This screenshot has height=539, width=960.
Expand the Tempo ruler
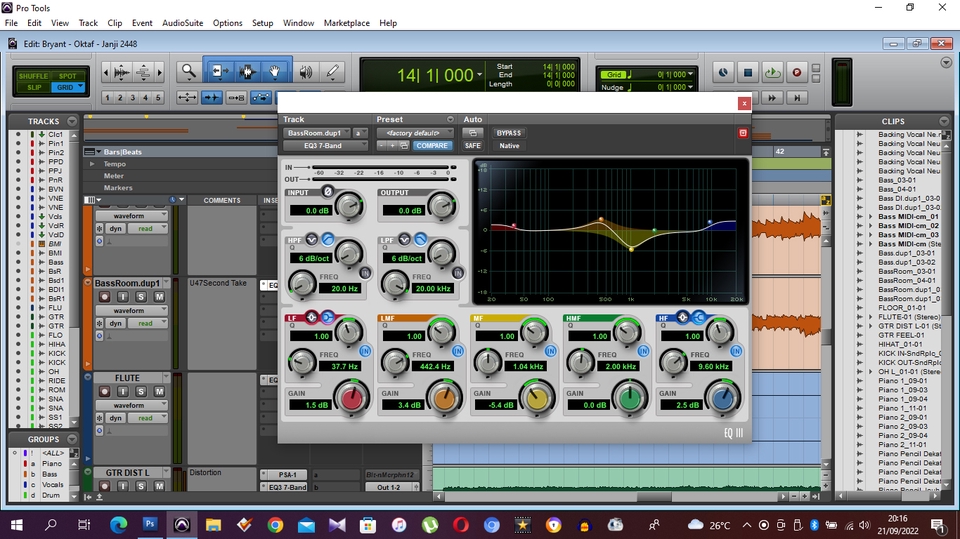click(92, 164)
